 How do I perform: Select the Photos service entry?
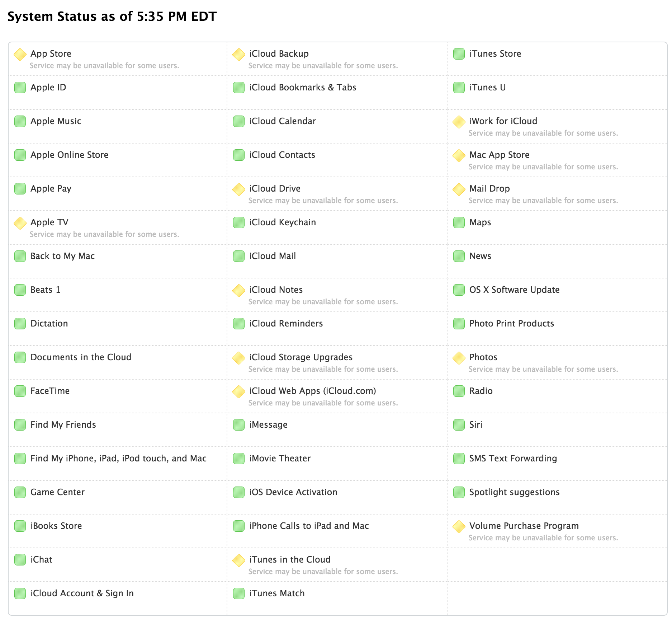(x=483, y=357)
